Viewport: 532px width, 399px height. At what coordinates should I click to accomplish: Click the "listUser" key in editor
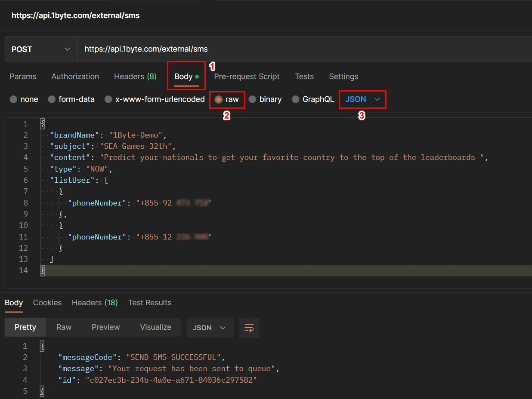pos(72,180)
